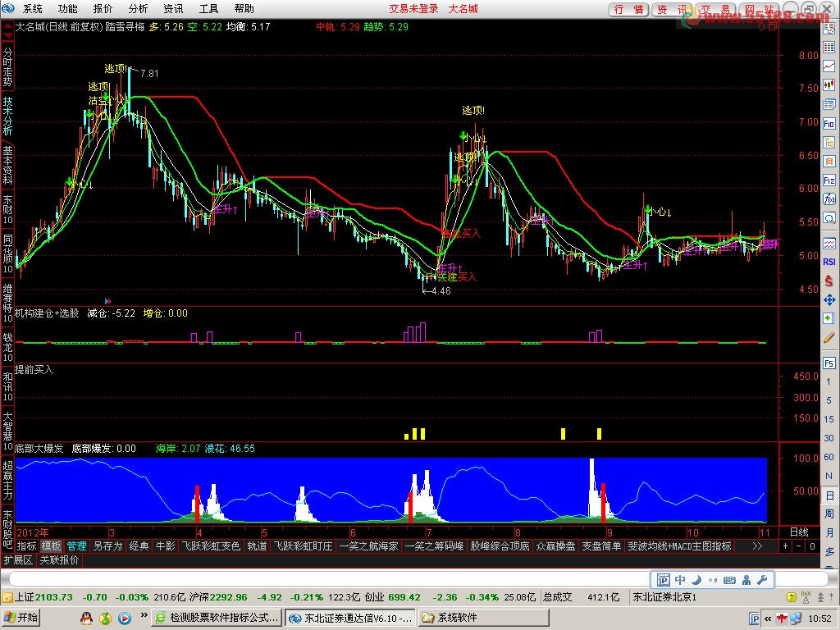The image size is (840, 630).
Task: Click the QQ penguin taskbar icon
Action: (86, 619)
